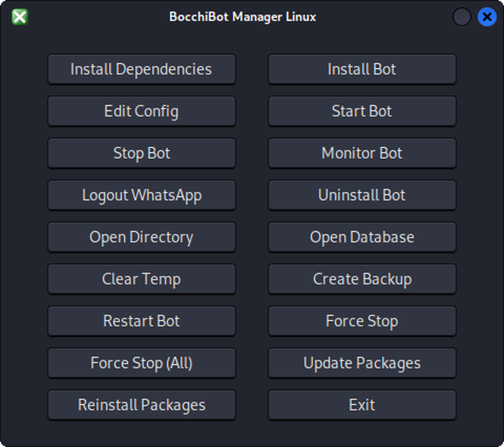Click the Exit button
The image size is (504, 447).
point(362,405)
